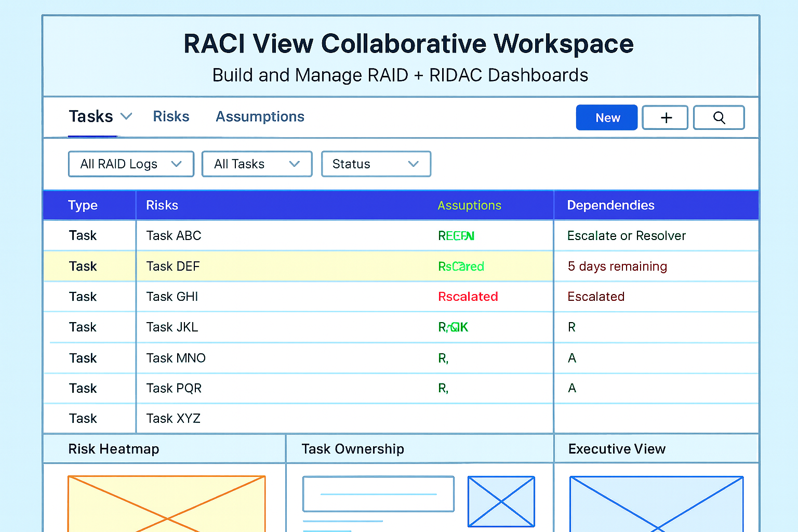Open the All Tasks dropdown

(x=257, y=164)
